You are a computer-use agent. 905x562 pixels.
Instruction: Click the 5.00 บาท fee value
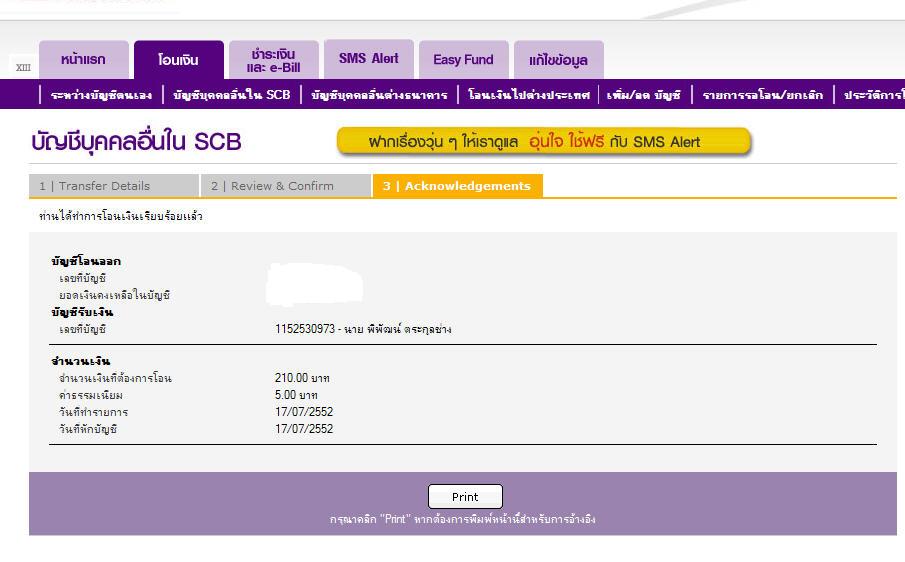tap(296, 395)
